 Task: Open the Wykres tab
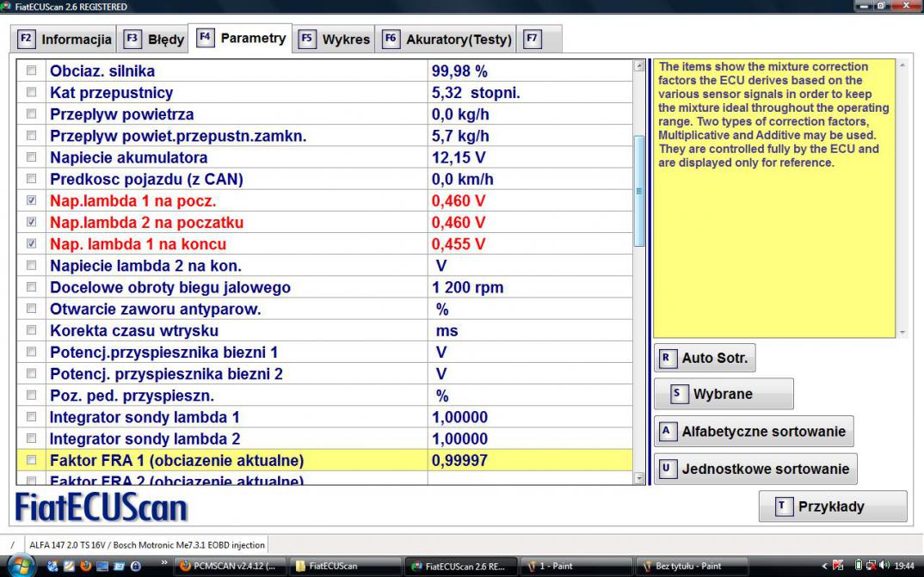tap(336, 39)
